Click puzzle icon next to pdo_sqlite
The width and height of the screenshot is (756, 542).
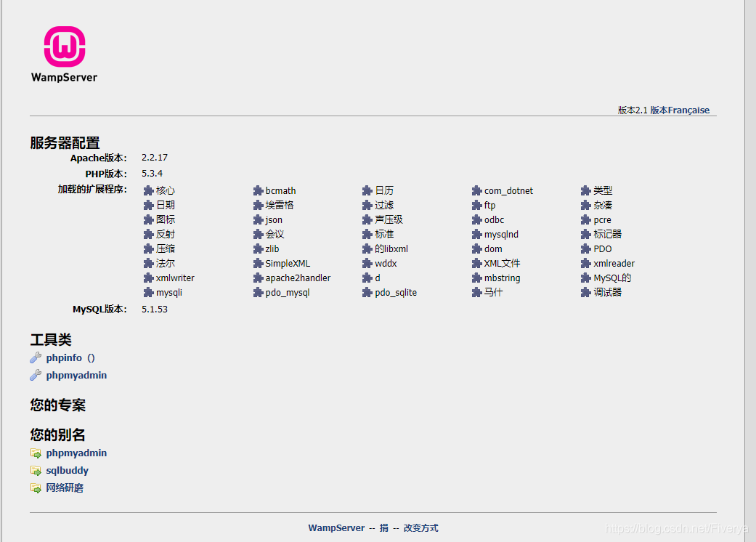pos(367,292)
